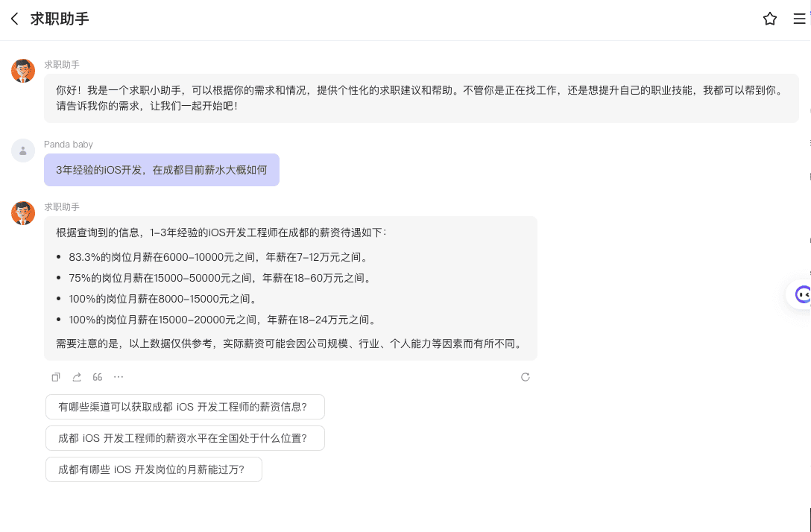Click the assistant's greeting message bubble
Image resolution: width=811 pixels, height=532 pixels.
[x=421, y=98]
